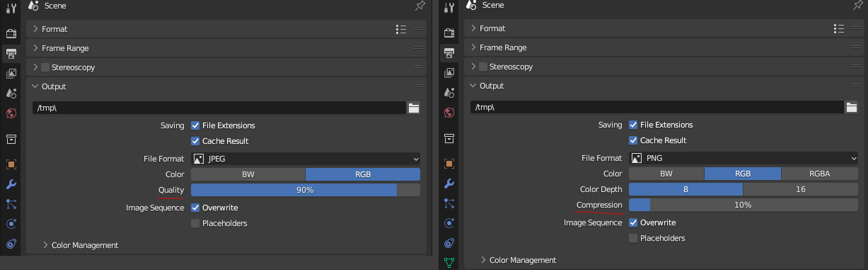Select RGB color mode in JPEG panel
This screenshot has height=270, width=868.
point(363,174)
